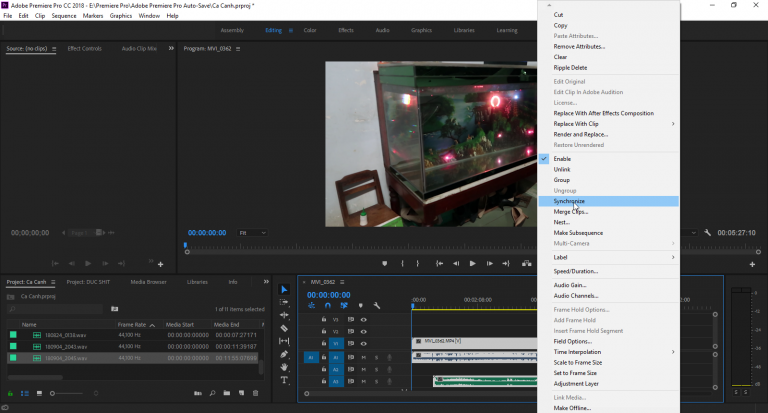Click Project panel search field
The image size is (768, 413).
click(x=55, y=309)
